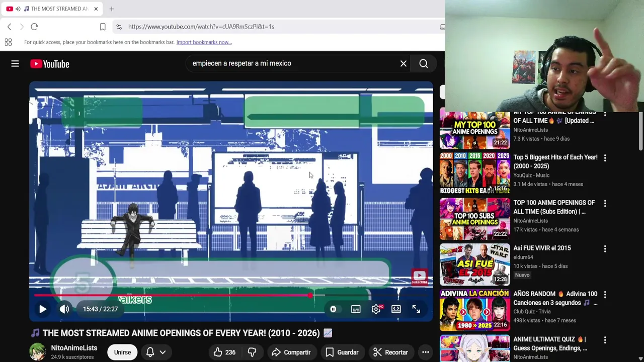This screenshot has width=644, height=362.
Task: Click the browser forward arrow
Action: point(22,27)
